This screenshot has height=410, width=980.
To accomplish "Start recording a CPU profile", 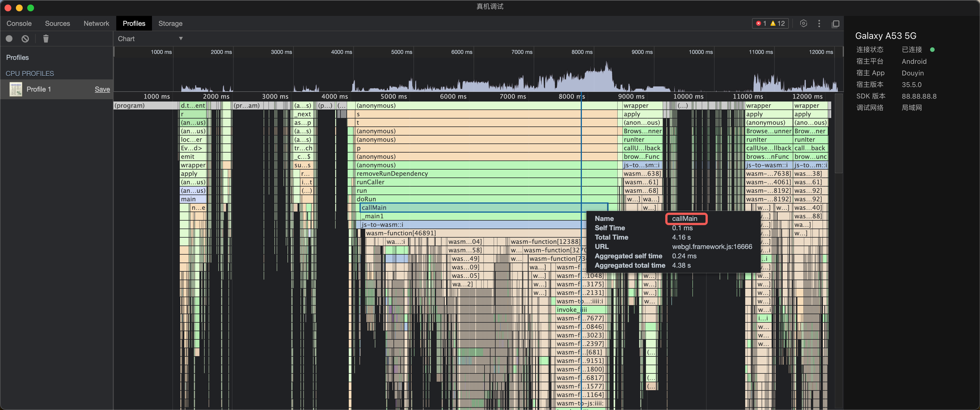I will point(9,38).
